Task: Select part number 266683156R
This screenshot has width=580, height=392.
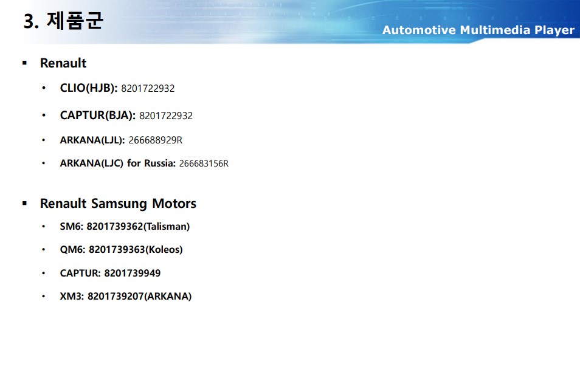Action: coord(204,163)
